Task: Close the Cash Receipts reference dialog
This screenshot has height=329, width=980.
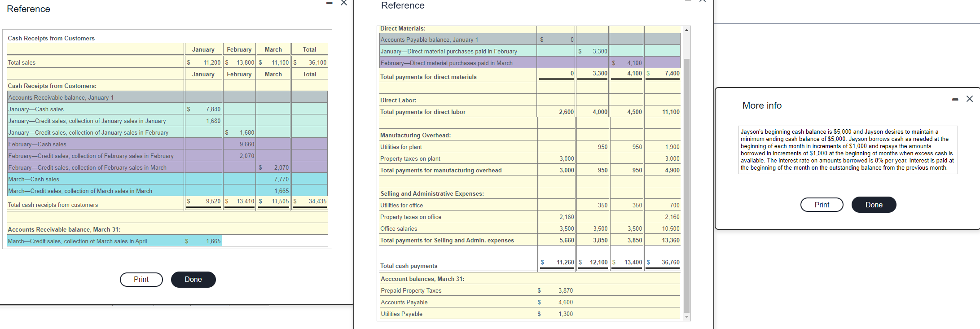Action: coord(344,3)
